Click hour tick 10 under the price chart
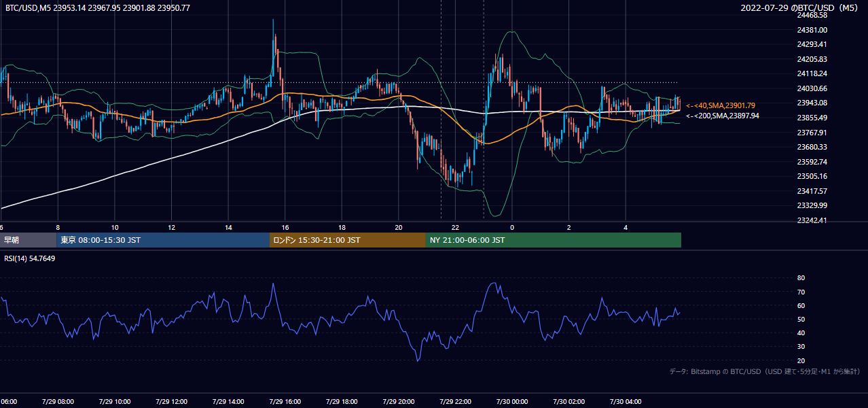This screenshot has width=868, height=408. pyautogui.click(x=114, y=227)
